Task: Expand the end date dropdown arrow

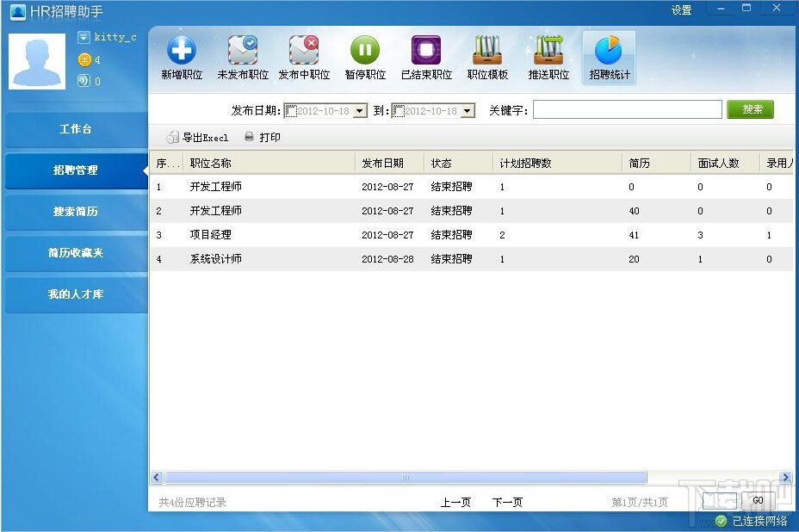Action: coord(468,110)
